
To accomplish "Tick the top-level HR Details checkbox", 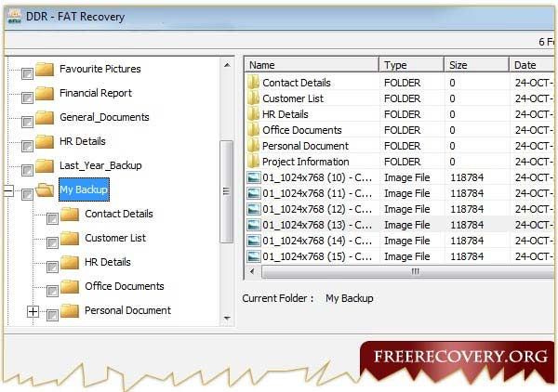I will point(27,147).
